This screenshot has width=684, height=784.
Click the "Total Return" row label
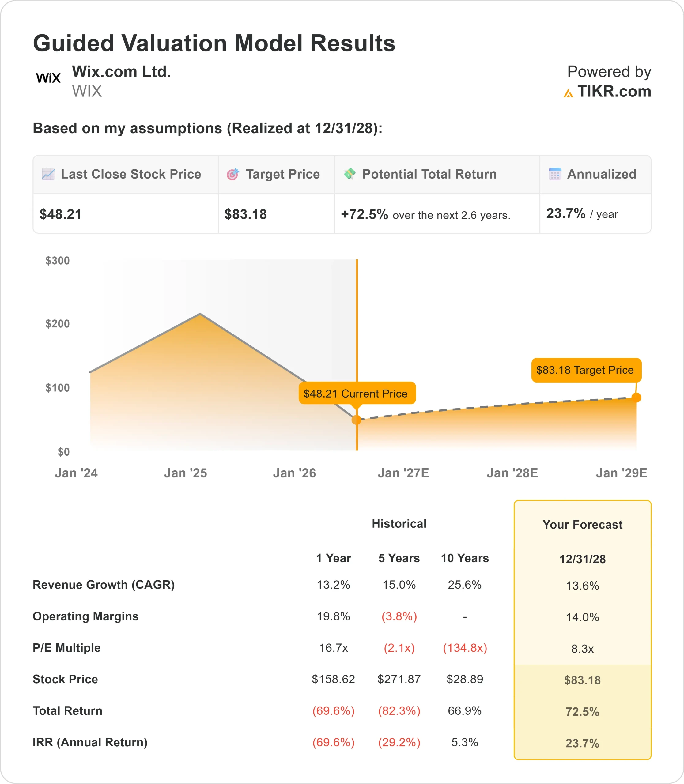(x=68, y=711)
